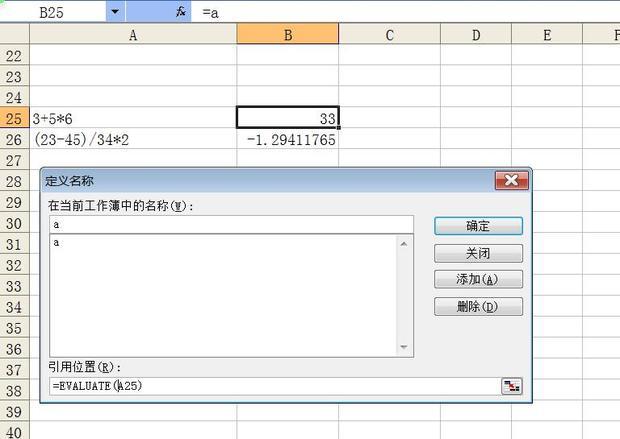Select column A header
This screenshot has width=620, height=439.
[x=133, y=35]
